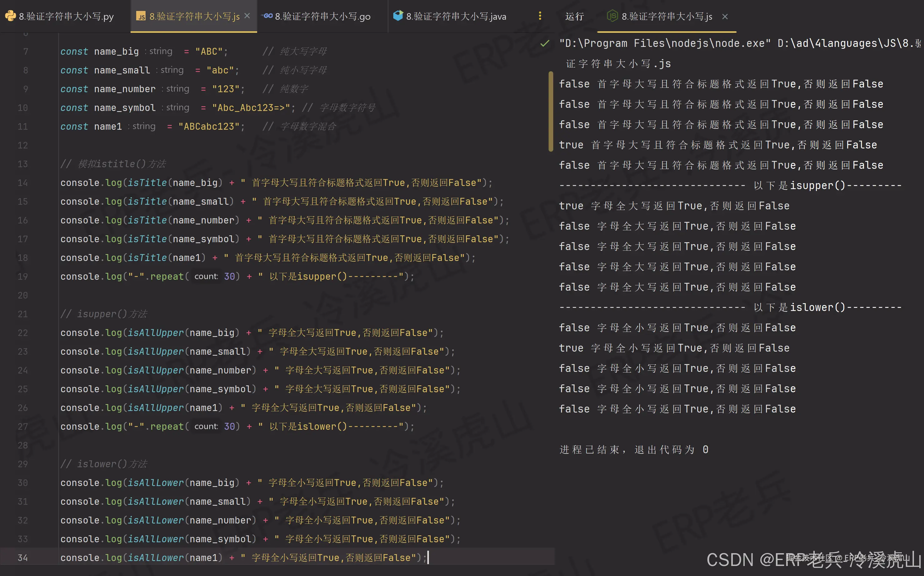Close the run panel's js tab
This screenshot has width=924, height=576.
coord(725,16)
